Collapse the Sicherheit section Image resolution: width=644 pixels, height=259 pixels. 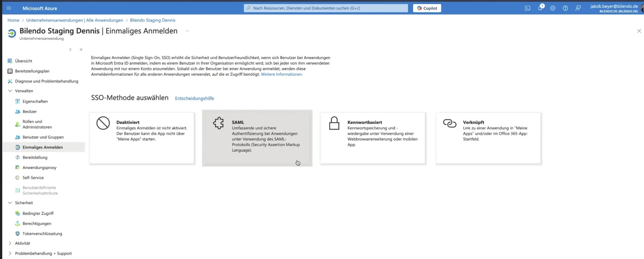tap(10, 203)
